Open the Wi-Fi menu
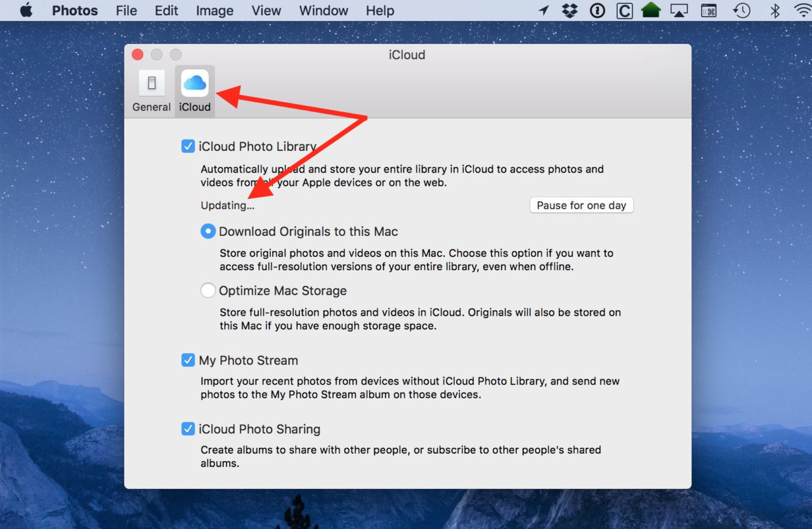 (x=803, y=10)
